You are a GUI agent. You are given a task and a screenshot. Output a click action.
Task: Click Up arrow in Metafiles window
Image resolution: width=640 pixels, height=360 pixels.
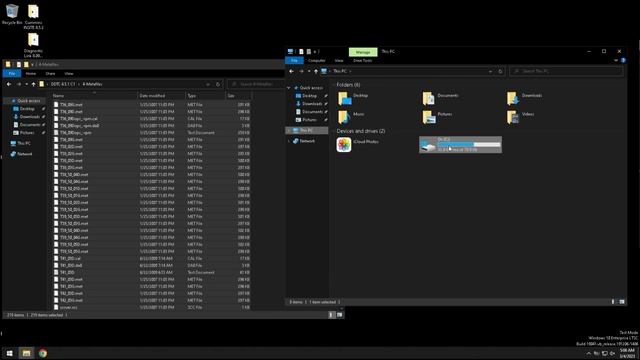[x=33, y=84]
